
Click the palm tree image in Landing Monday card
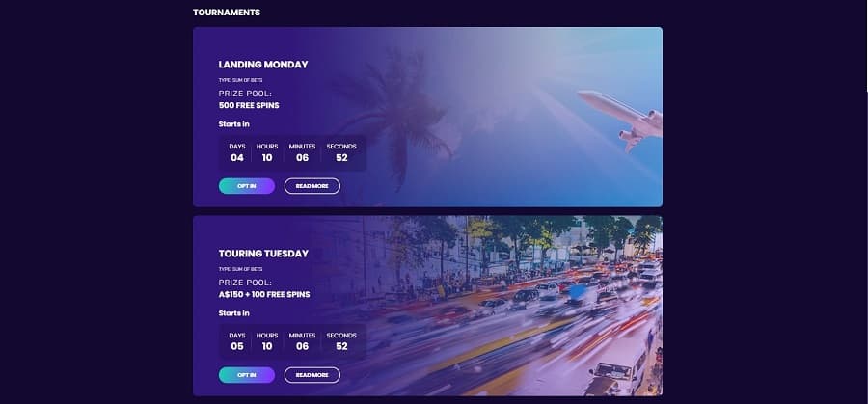pos(395,117)
